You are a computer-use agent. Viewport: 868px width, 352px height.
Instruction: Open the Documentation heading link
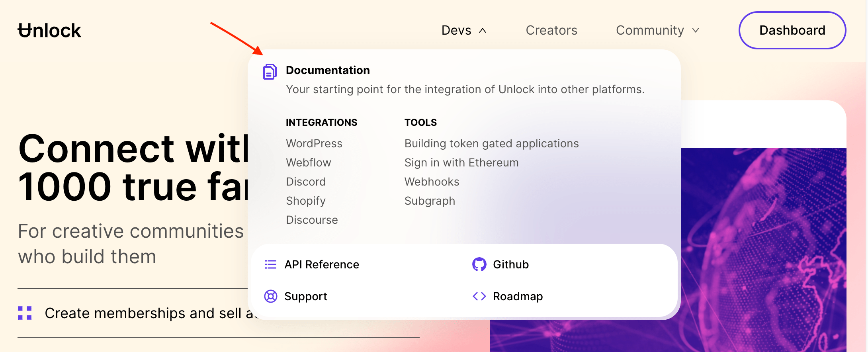pos(328,70)
